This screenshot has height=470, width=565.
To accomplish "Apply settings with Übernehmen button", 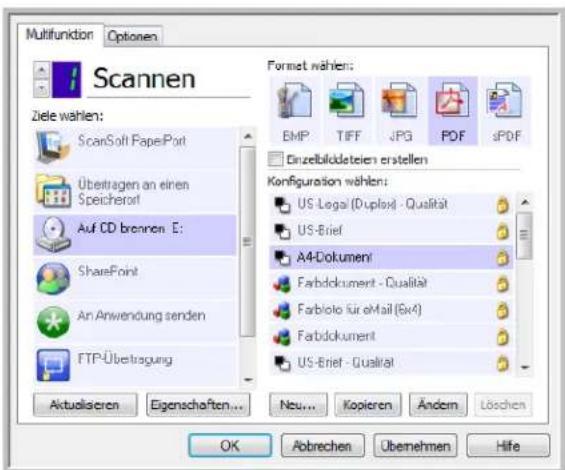I will point(415,445).
